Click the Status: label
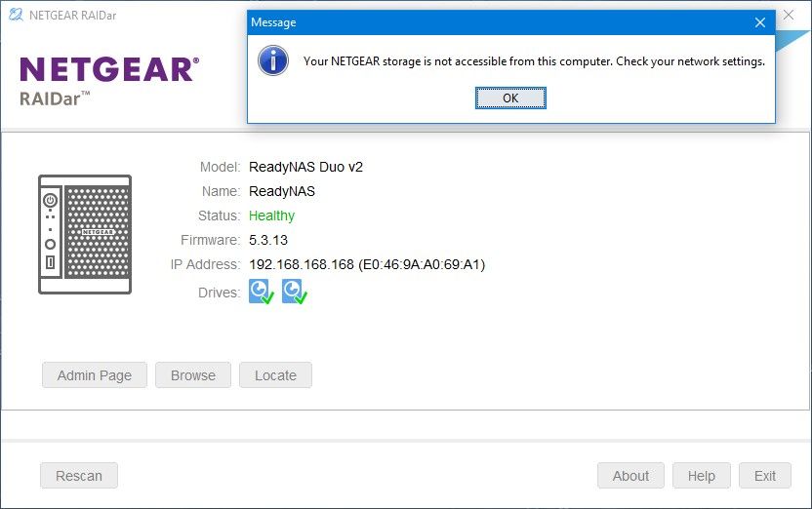 [x=219, y=215]
